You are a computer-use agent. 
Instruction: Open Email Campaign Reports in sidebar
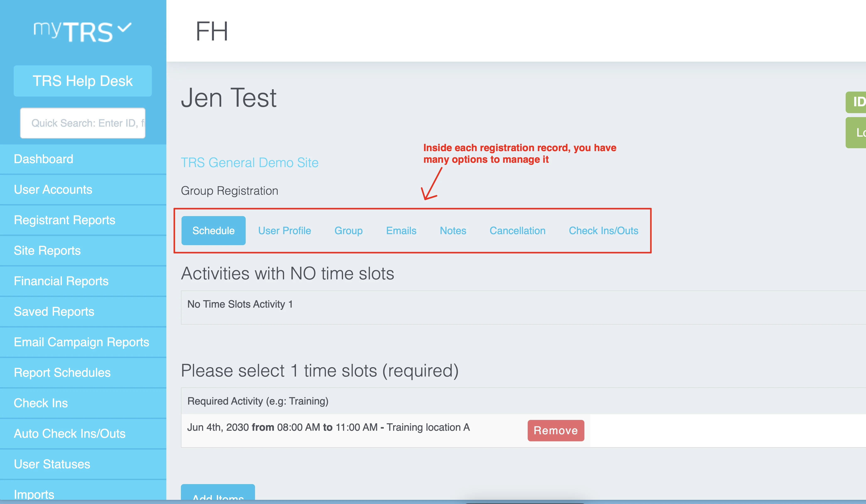pyautogui.click(x=83, y=342)
